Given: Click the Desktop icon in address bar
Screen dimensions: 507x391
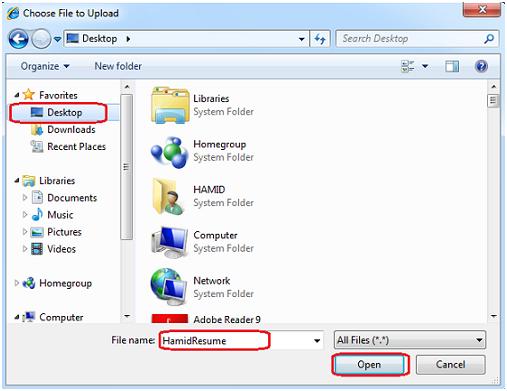Looking at the screenshot, I should 72,38.
